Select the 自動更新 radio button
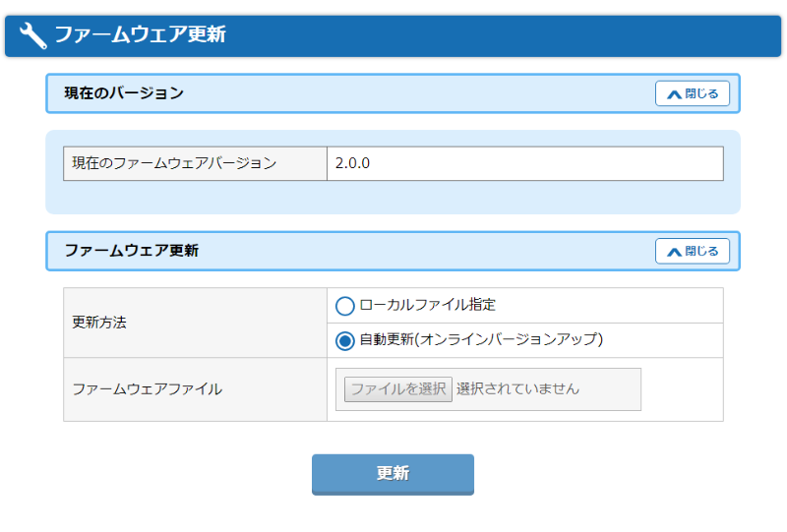The width and height of the screenshot is (787, 532). (x=344, y=341)
